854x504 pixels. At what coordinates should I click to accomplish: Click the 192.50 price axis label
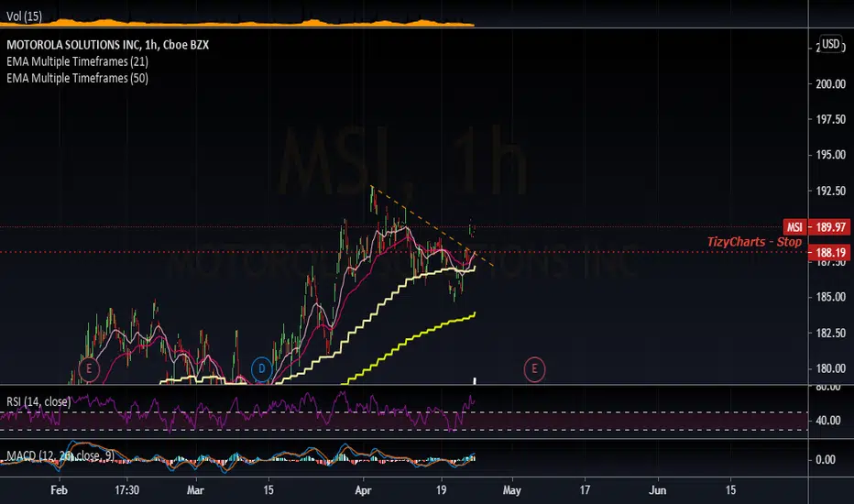click(x=830, y=191)
